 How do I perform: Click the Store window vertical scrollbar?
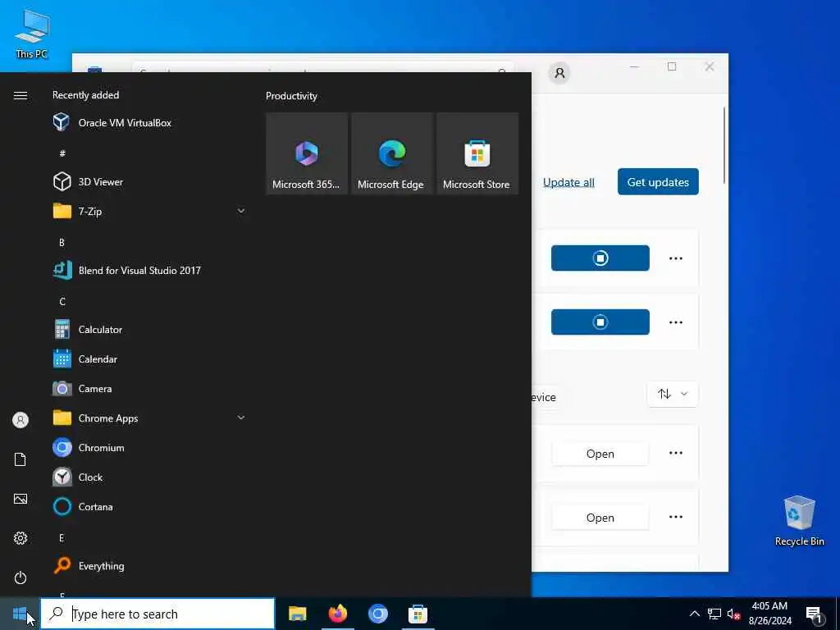coord(725,145)
